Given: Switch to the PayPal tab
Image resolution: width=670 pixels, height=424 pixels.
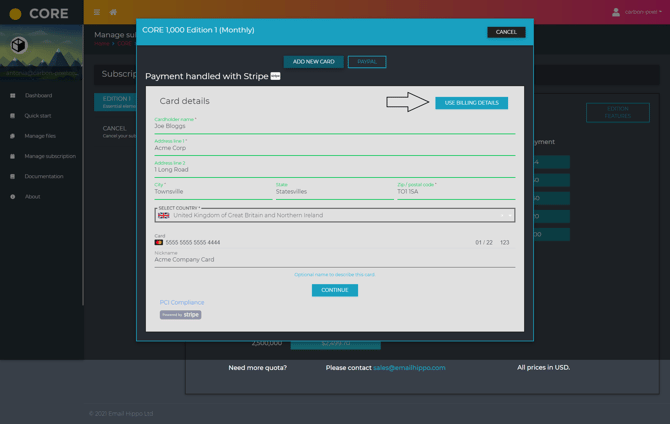Looking at the screenshot, I should click(x=367, y=62).
